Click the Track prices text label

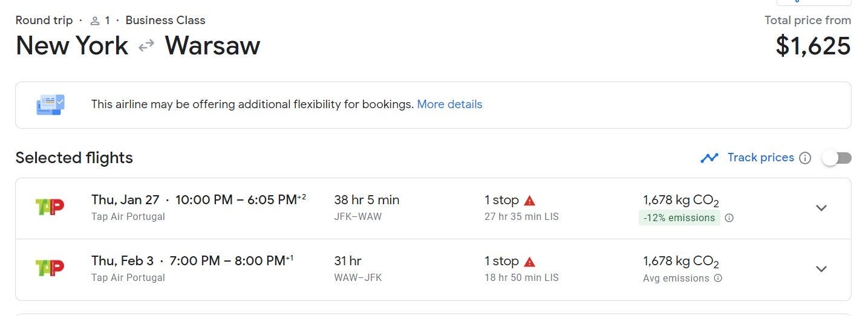click(760, 158)
